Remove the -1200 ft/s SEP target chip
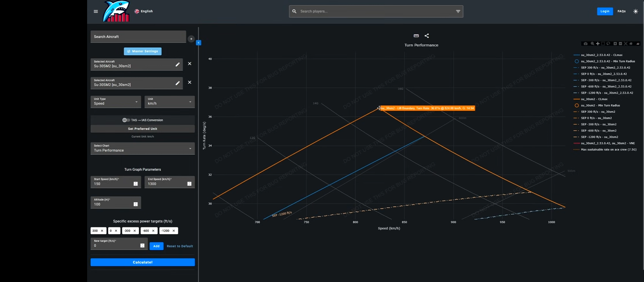This screenshot has height=282, width=644. click(173, 231)
